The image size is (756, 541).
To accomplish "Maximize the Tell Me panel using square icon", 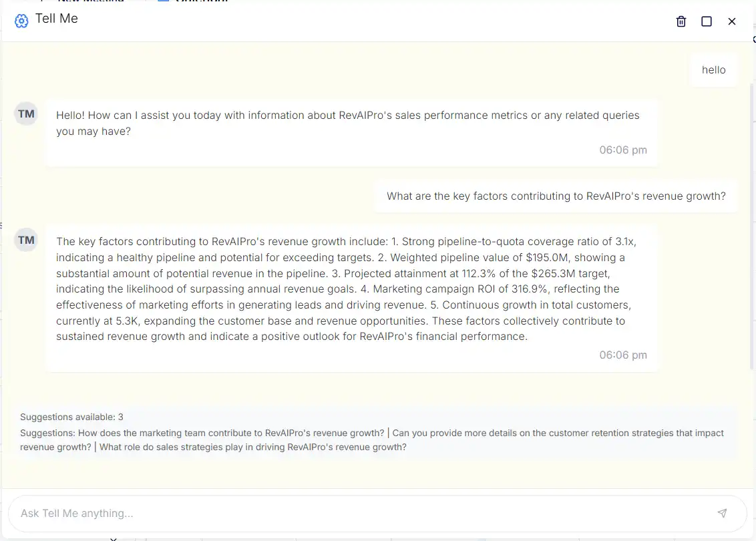I will [x=707, y=21].
